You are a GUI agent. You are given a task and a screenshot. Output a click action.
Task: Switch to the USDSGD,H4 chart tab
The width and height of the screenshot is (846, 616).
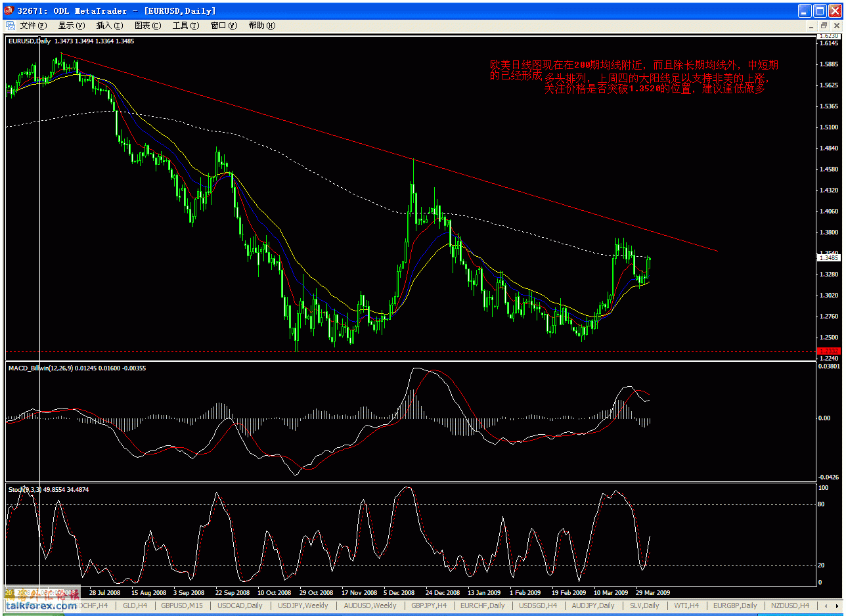click(x=537, y=605)
